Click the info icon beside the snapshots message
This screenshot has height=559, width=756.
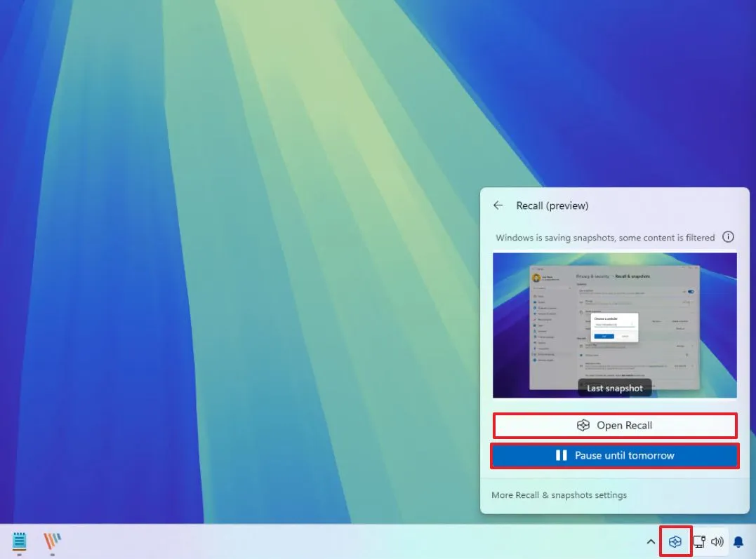728,237
